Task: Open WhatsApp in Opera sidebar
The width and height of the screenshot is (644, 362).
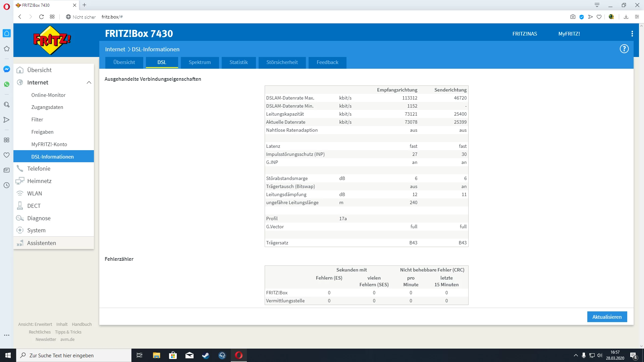Action: pyautogui.click(x=6, y=84)
